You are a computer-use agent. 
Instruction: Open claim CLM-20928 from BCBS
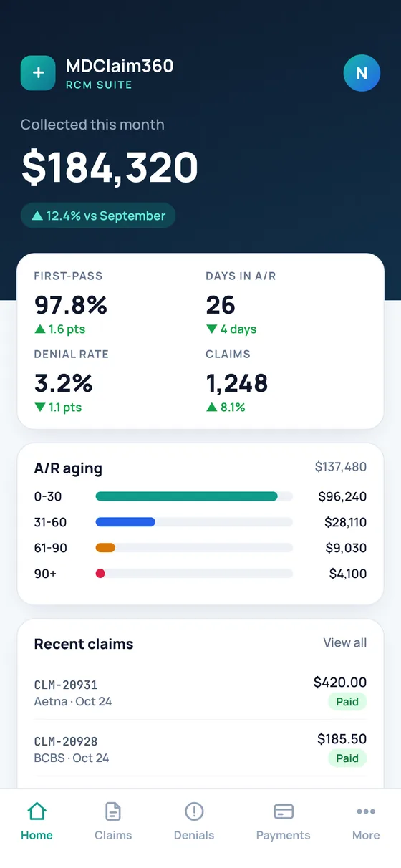[x=200, y=748]
